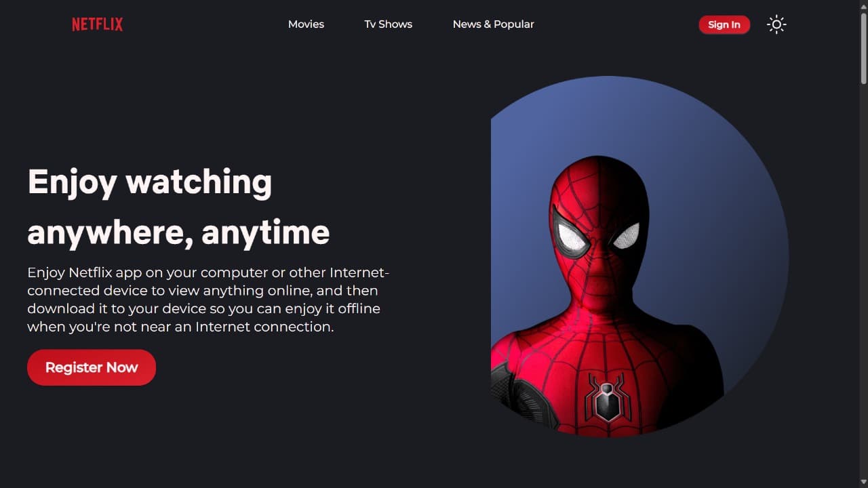Image resolution: width=868 pixels, height=488 pixels.
Task: Open News & Popular page
Action: 494,24
